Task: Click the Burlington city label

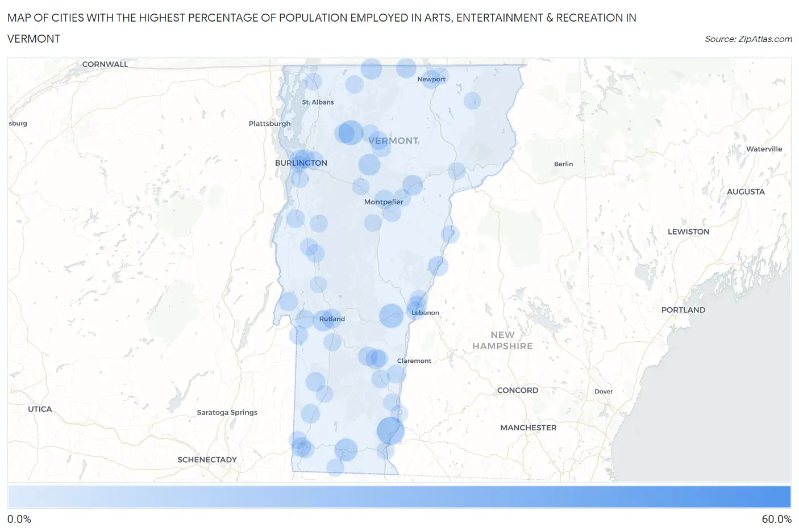Action: click(301, 163)
